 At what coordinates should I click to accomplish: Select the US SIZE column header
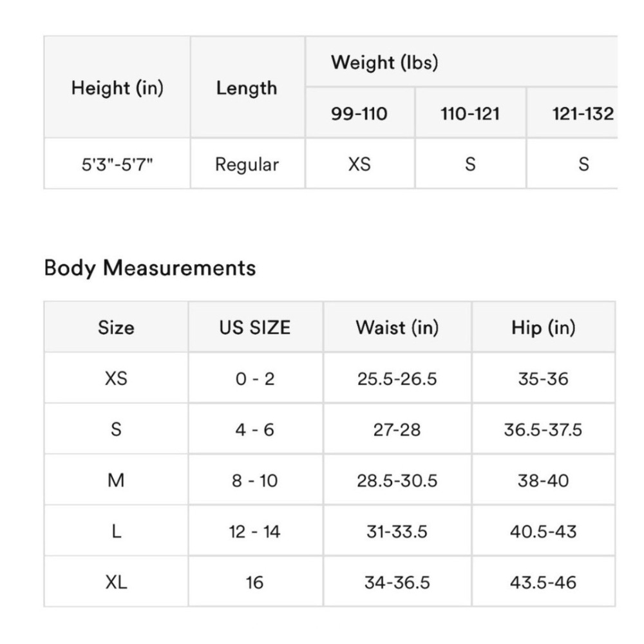255,327
